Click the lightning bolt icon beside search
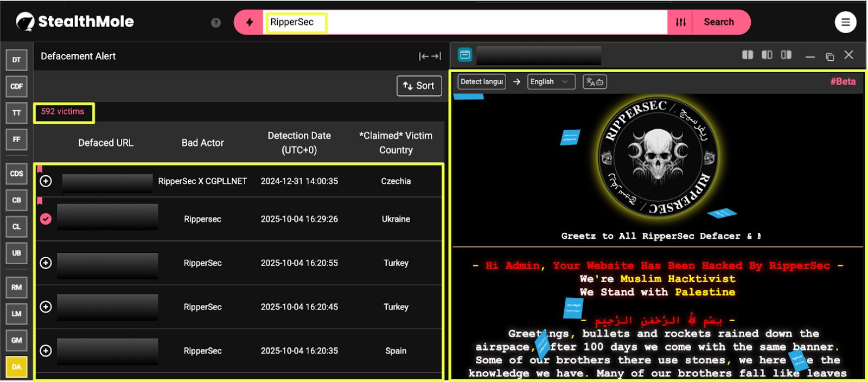868x382 pixels. point(249,22)
